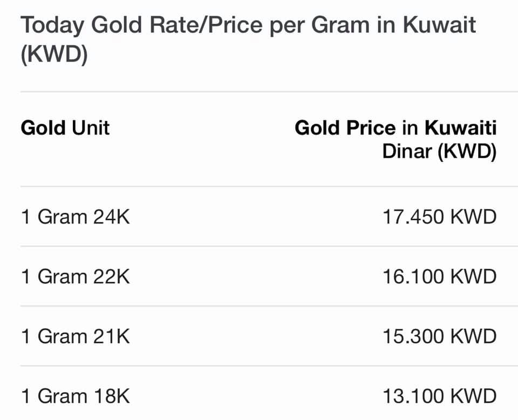The image size is (518, 420).
Task: Select the '1 Gram 24K' row label
Action: tap(76, 217)
